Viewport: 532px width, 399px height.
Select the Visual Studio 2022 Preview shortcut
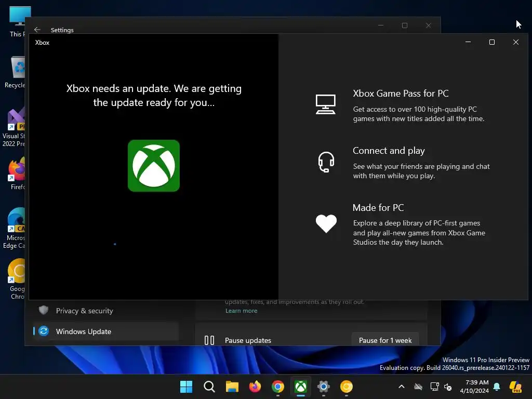(x=14, y=128)
